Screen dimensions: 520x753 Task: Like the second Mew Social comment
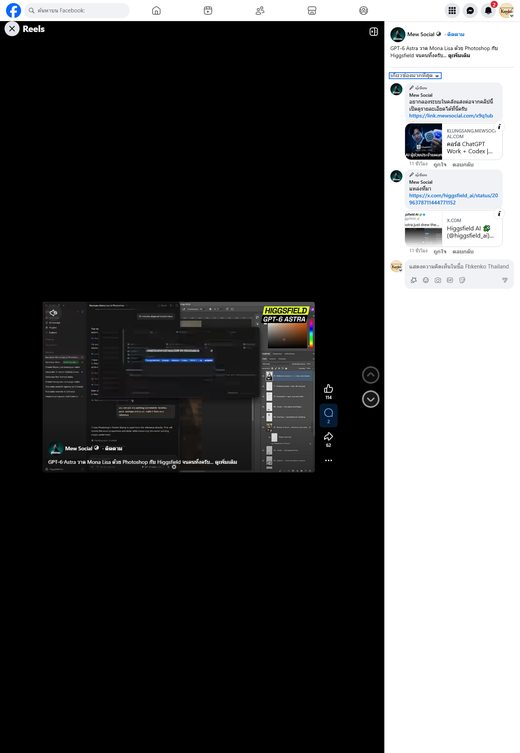[440, 252]
